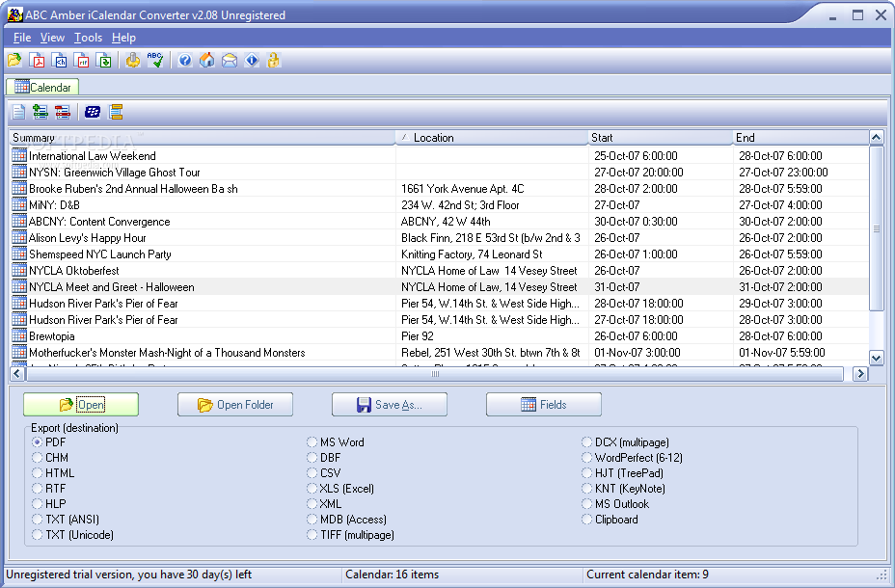Viewport: 895px width, 588px height.
Task: Open the options gear toolbar icon
Action: 133,60
